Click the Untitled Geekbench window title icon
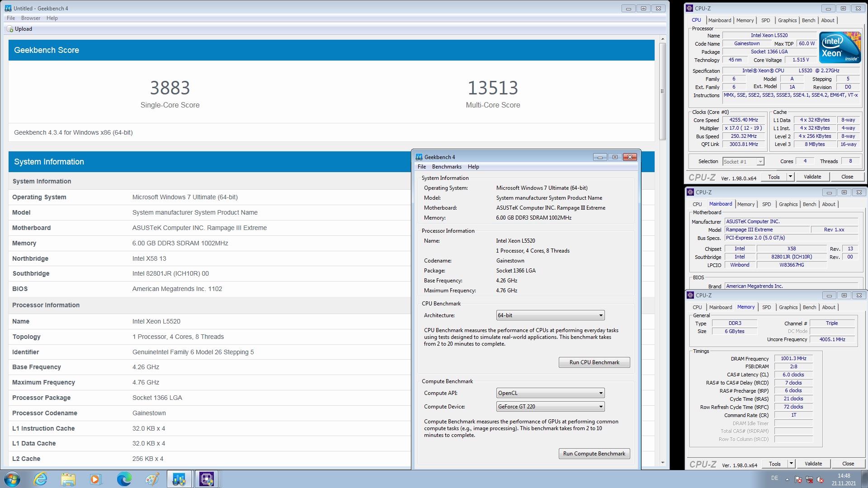The image size is (868, 488). click(x=8, y=8)
